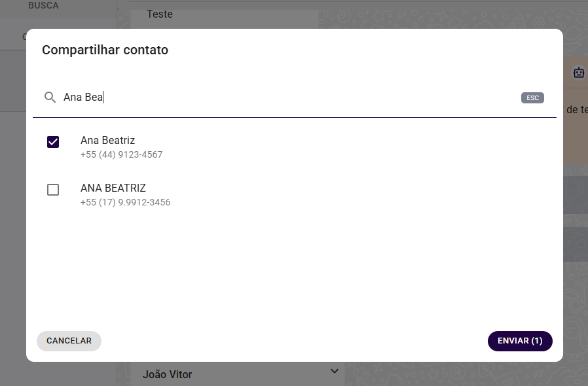Click phone number +55 (17) 9.9912-3456
Screen dimensions: 588x386
point(124,202)
